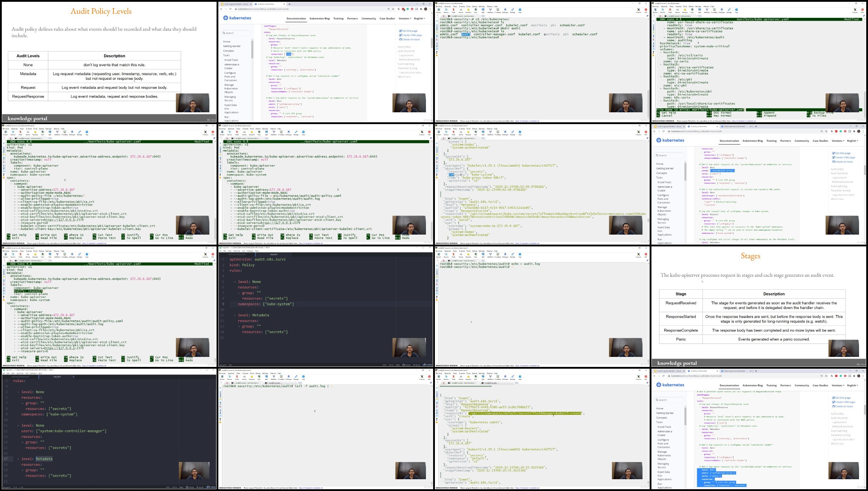Click yellow highlighted requestURI in JSON log terminal

point(525,413)
